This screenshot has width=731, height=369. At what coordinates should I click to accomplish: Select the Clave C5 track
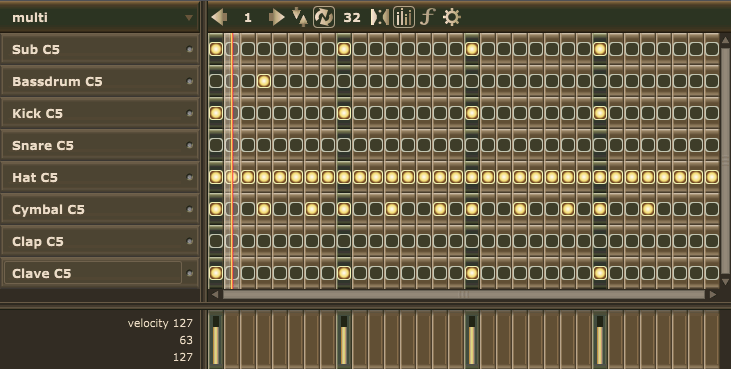[x=93, y=273]
